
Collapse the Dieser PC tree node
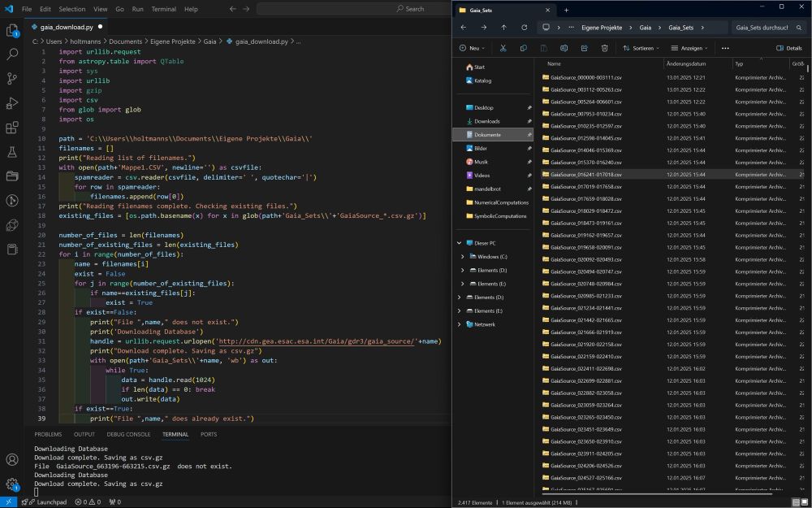[460, 243]
